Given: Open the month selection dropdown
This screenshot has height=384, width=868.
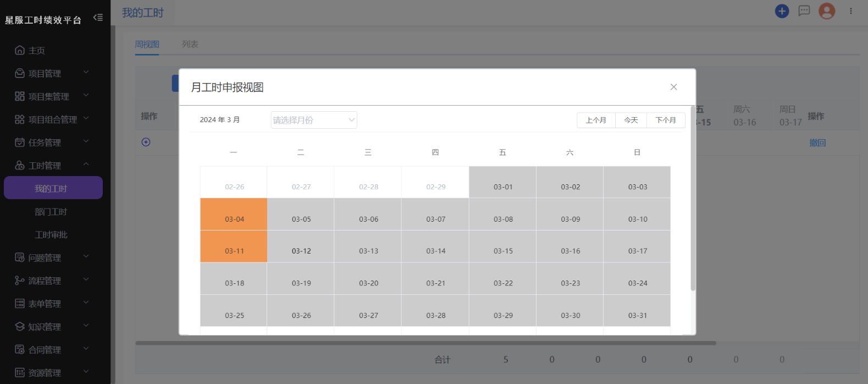Looking at the screenshot, I should click(x=314, y=120).
